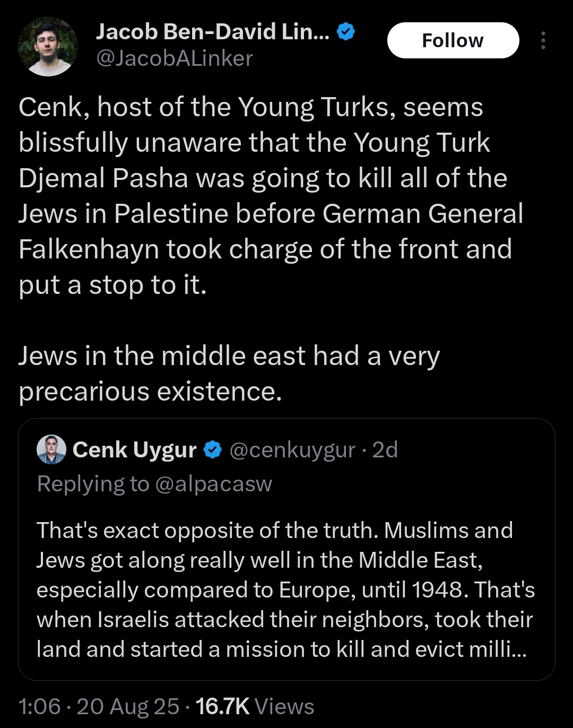Click the blue verified badge beside Jacob's name

coord(346,32)
